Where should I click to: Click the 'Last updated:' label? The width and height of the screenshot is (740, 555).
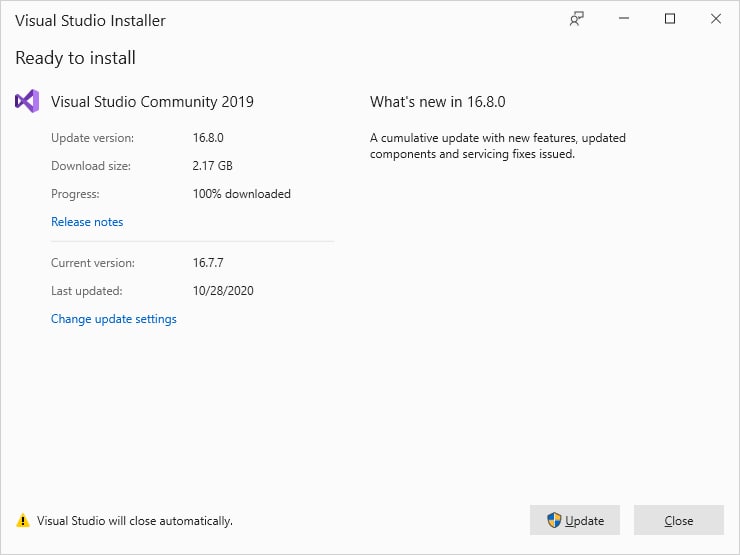point(87,291)
